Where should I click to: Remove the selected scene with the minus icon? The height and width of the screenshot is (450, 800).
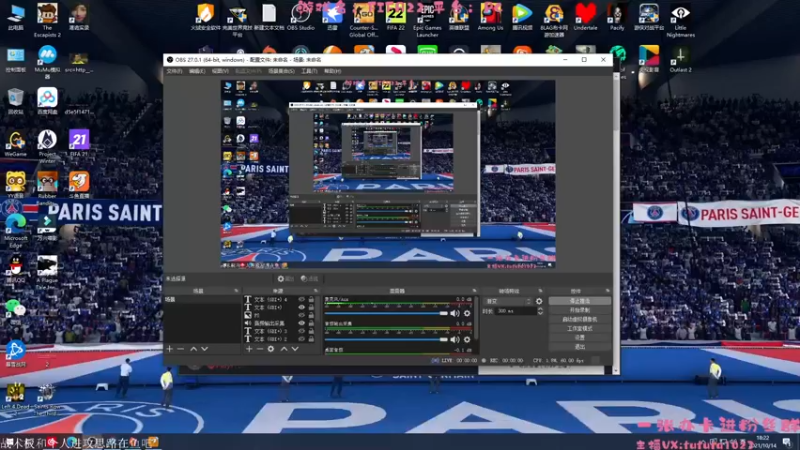coord(181,349)
